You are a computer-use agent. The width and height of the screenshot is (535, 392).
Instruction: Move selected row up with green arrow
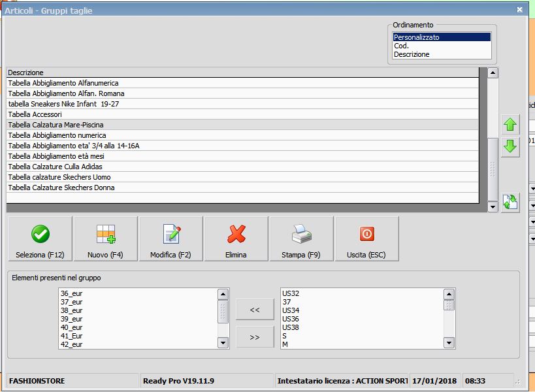click(x=510, y=124)
